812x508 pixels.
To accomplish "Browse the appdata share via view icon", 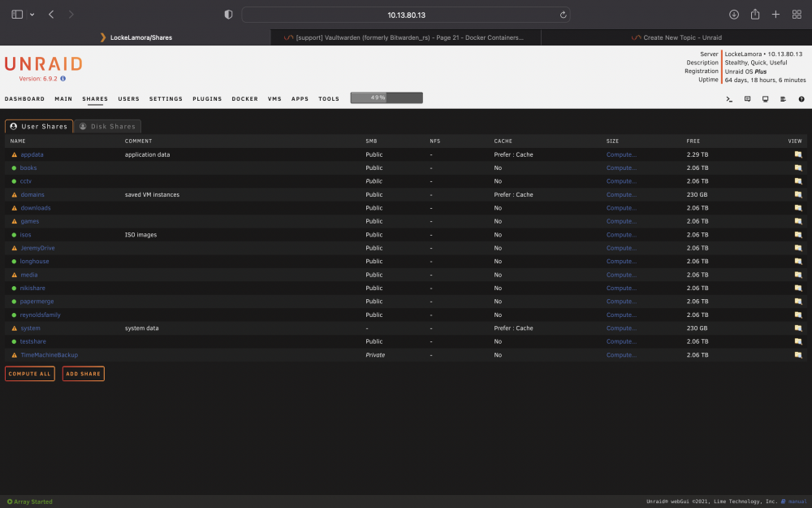I will click(x=798, y=154).
